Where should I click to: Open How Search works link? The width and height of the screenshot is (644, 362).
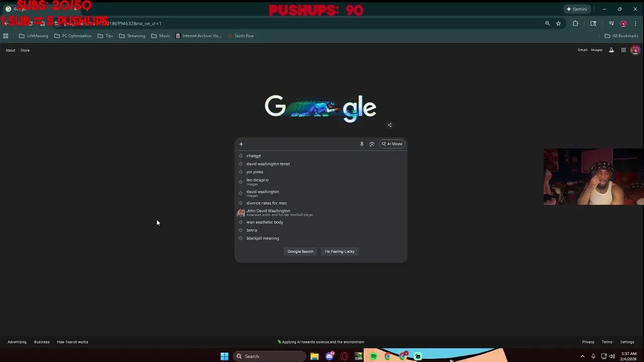pos(72,342)
